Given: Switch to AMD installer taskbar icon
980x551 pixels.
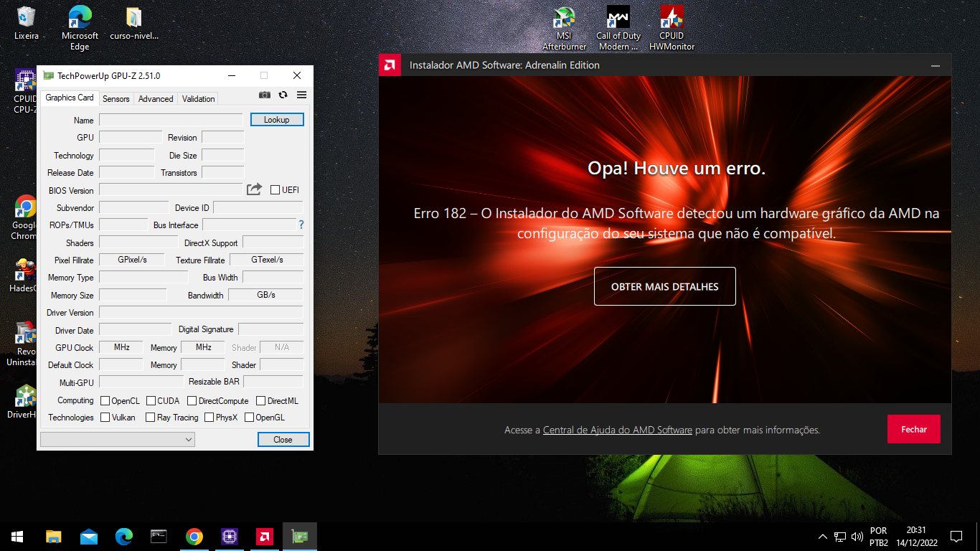Looking at the screenshot, I should [264, 536].
